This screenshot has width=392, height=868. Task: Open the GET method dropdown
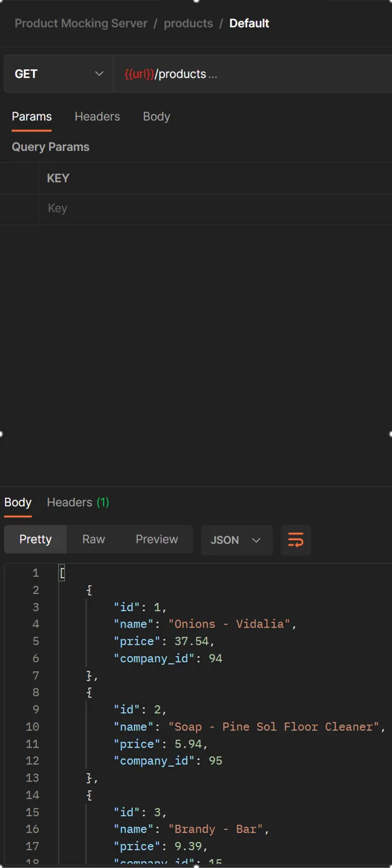[x=59, y=74]
